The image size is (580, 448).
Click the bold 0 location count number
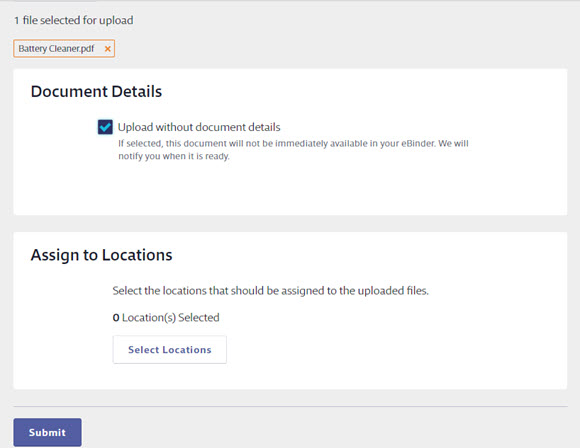tap(116, 318)
